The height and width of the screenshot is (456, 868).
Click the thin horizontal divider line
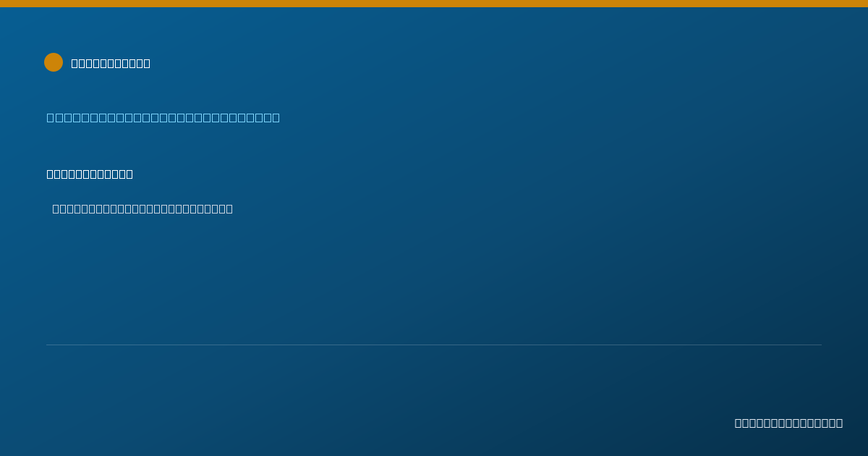[434, 345]
